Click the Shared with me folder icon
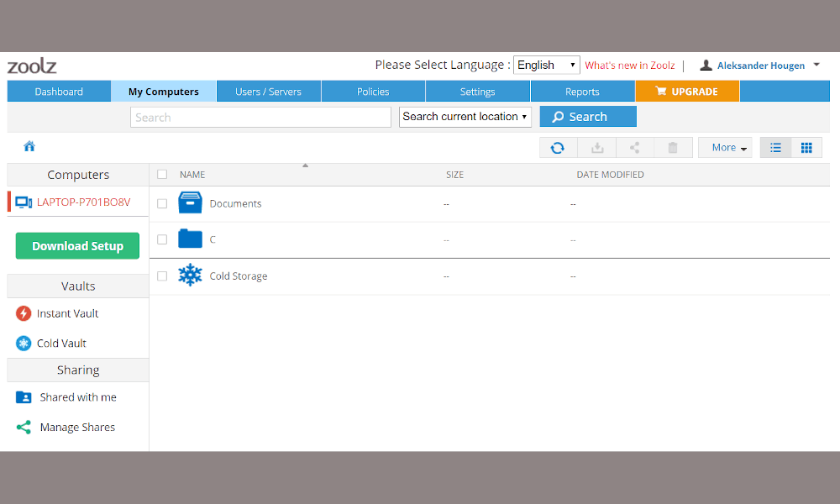The image size is (840, 504). [24, 397]
